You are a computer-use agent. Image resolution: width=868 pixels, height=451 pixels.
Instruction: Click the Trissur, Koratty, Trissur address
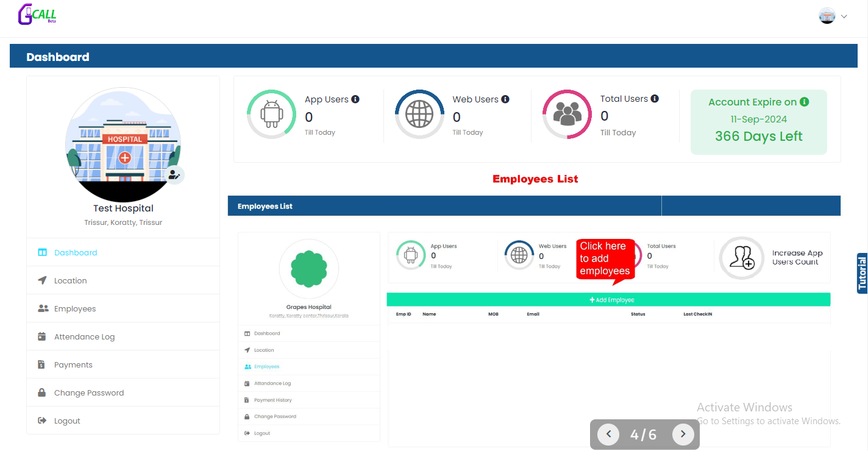[123, 222]
